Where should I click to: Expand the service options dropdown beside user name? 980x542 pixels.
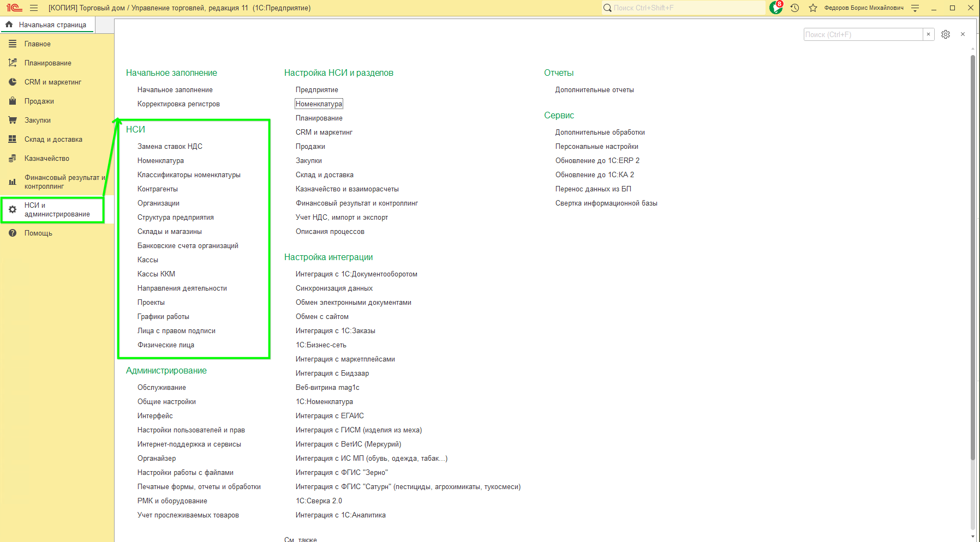[x=915, y=8]
